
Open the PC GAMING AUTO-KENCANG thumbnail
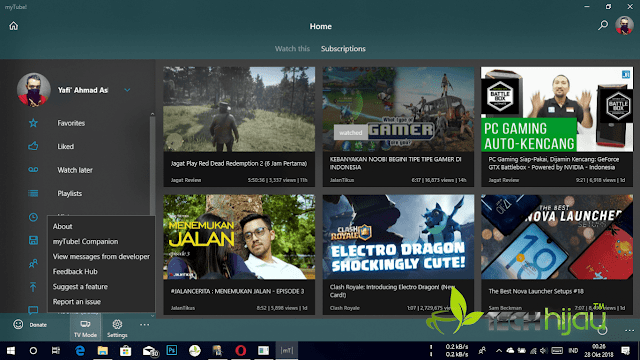[557, 109]
